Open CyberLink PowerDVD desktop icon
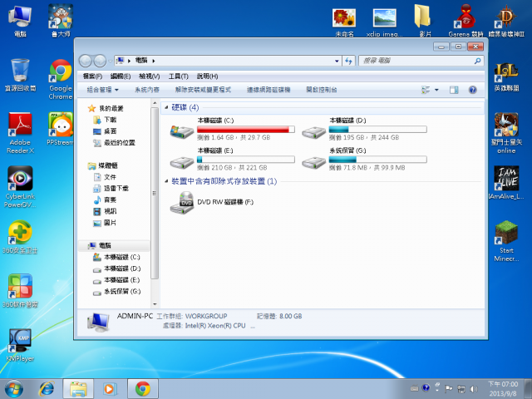The height and width of the screenshot is (399, 532). pos(20,186)
